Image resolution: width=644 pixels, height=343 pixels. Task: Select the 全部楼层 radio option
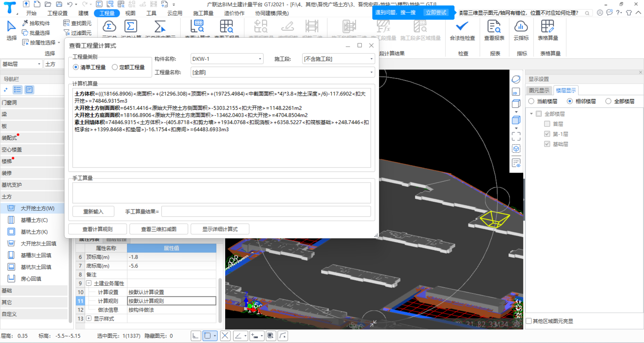[608, 101]
